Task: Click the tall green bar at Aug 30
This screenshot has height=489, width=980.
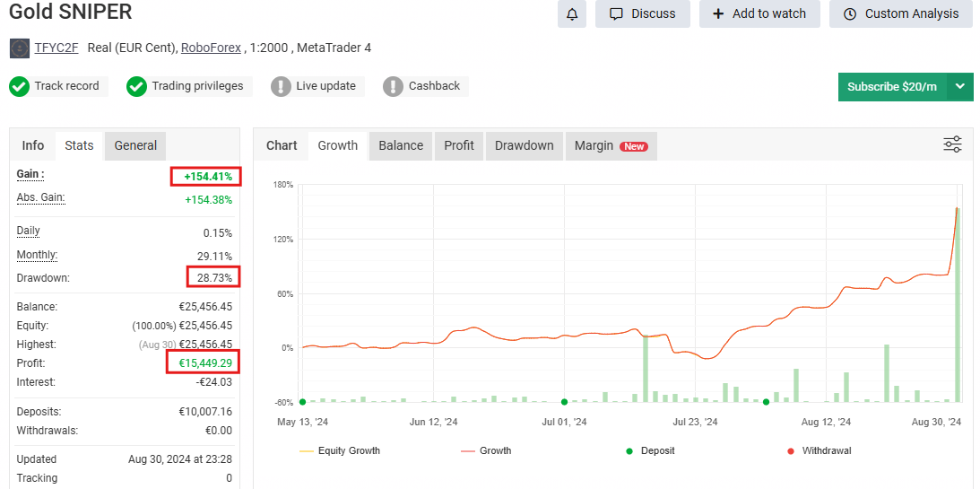Action: [958, 305]
